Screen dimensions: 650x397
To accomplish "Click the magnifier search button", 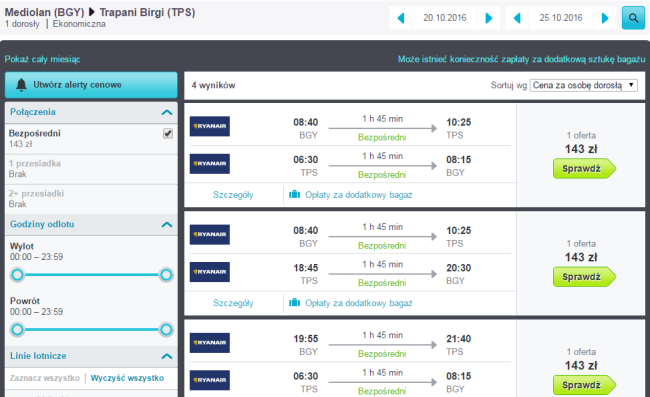I will pyautogui.click(x=633, y=18).
